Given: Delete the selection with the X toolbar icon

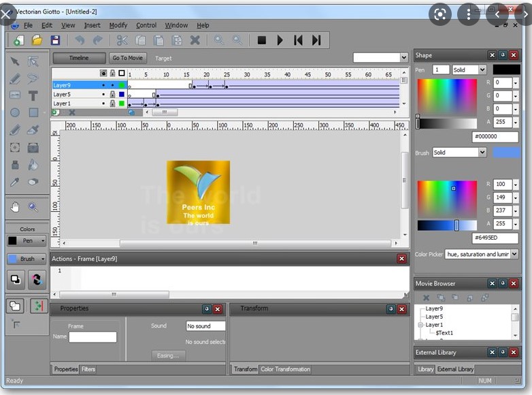Looking at the screenshot, I should tap(195, 40).
